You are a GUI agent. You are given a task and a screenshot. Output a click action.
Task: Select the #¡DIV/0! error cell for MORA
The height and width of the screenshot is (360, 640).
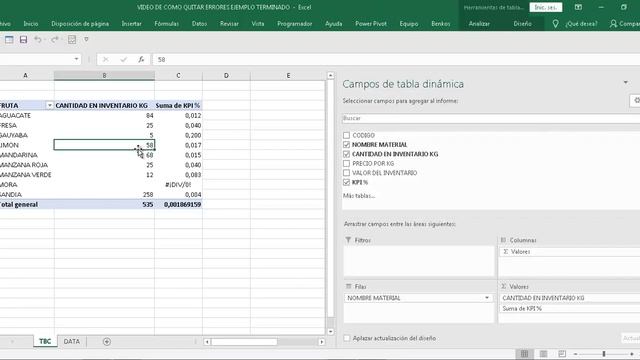pos(178,184)
